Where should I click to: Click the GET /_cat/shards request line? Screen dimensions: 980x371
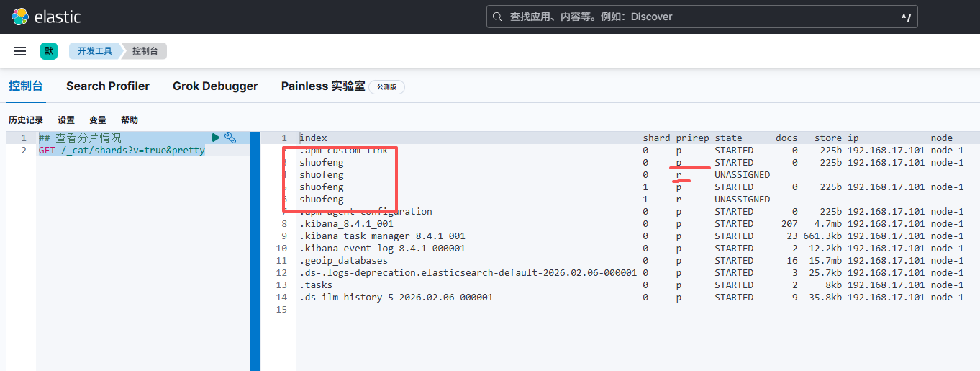(122, 151)
